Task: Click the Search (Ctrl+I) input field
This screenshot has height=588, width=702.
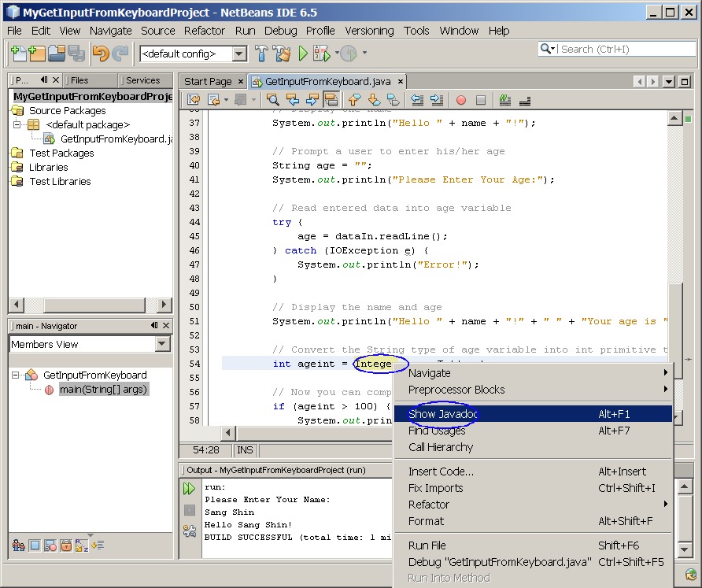Action: [x=627, y=49]
